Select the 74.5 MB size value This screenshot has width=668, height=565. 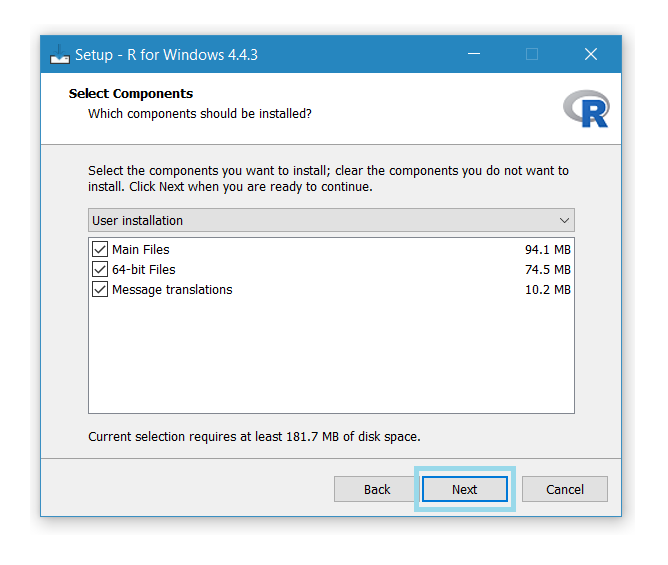click(x=547, y=270)
